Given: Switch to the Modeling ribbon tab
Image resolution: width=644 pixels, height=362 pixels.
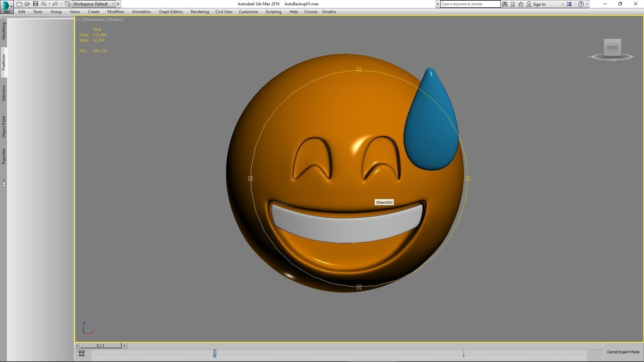Looking at the screenshot, I should click(4, 31).
